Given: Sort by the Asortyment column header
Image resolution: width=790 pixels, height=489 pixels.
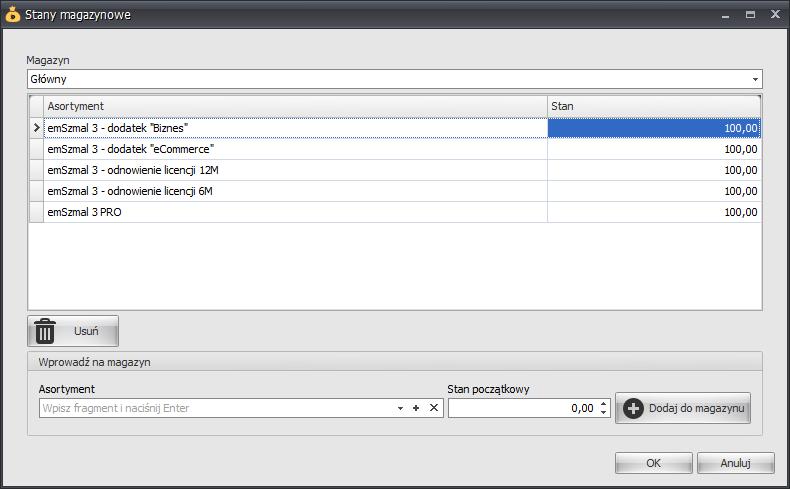Looking at the screenshot, I should pyautogui.click(x=295, y=106).
